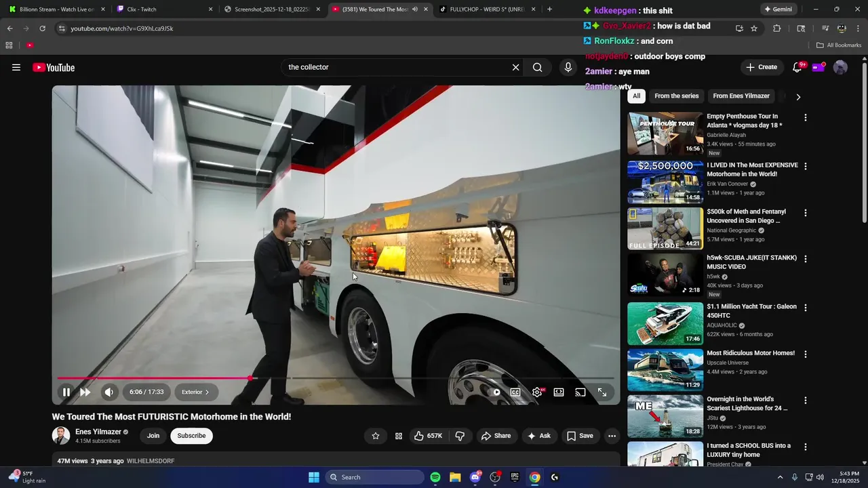
Task: Open YouTube notifications bell
Action: 797,67
